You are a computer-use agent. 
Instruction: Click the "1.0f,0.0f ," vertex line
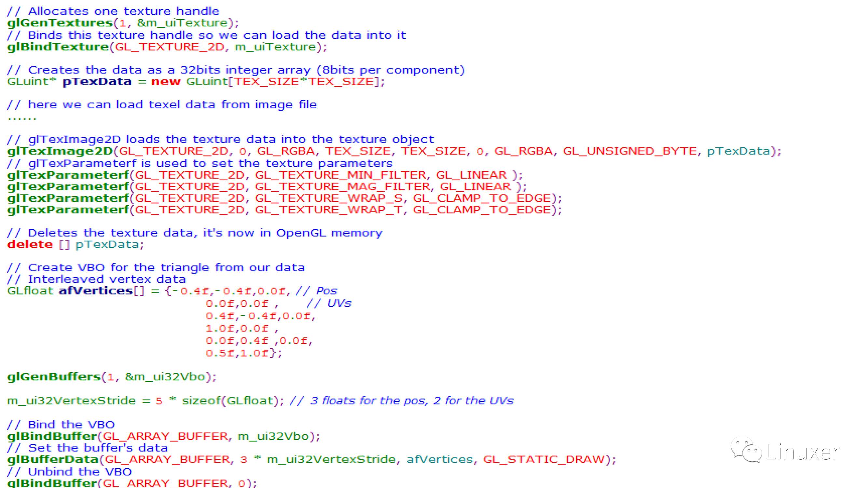click(x=242, y=328)
